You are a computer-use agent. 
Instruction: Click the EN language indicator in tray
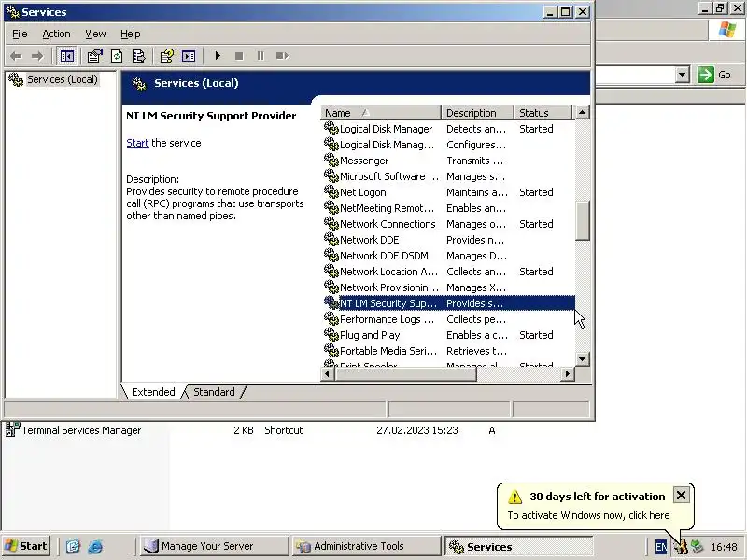tap(661, 547)
